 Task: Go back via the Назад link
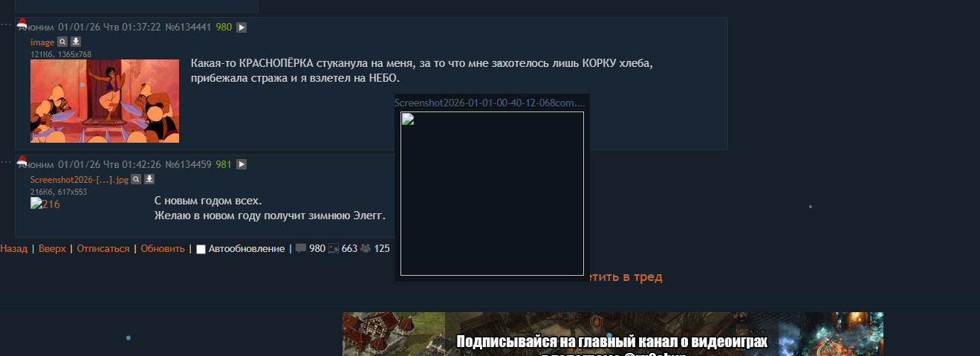click(13, 249)
